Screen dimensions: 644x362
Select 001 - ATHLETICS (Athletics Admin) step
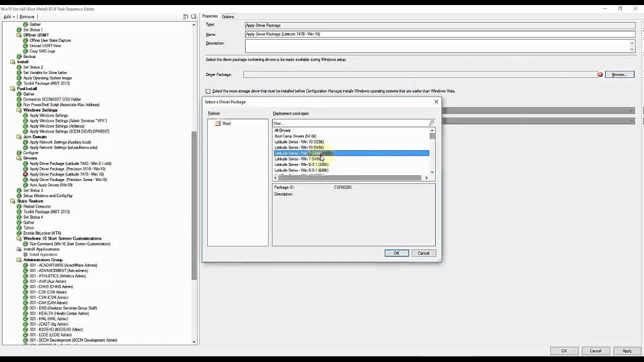coord(57,276)
